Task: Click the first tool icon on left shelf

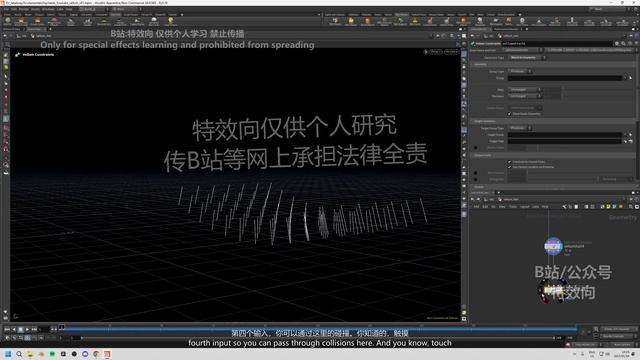Action: pyautogui.click(x=7, y=21)
